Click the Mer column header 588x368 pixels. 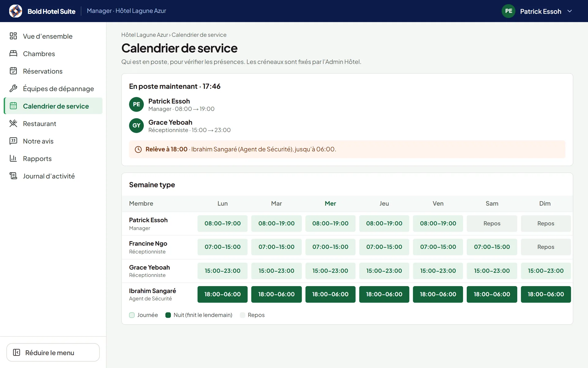(x=330, y=204)
